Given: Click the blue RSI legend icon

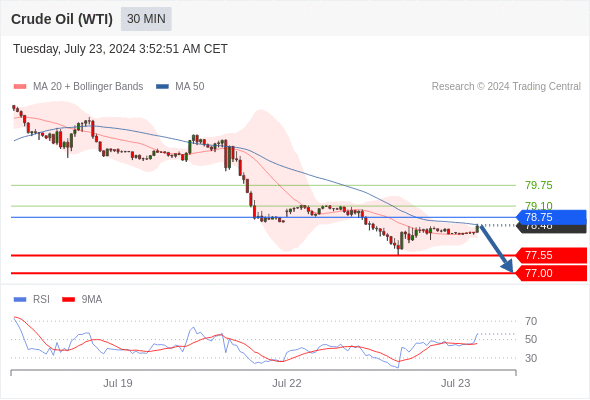Looking at the screenshot, I should click(20, 300).
